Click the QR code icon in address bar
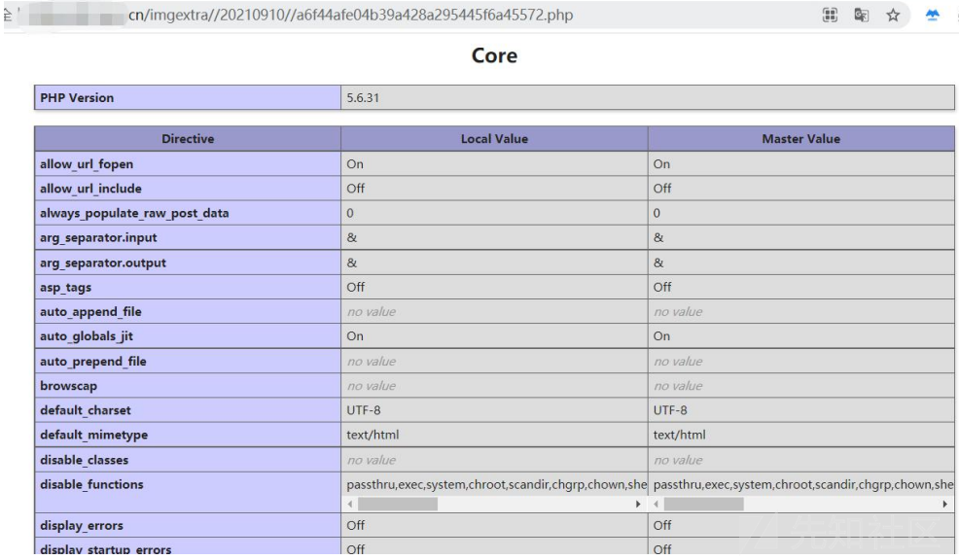959x560 pixels. click(831, 16)
